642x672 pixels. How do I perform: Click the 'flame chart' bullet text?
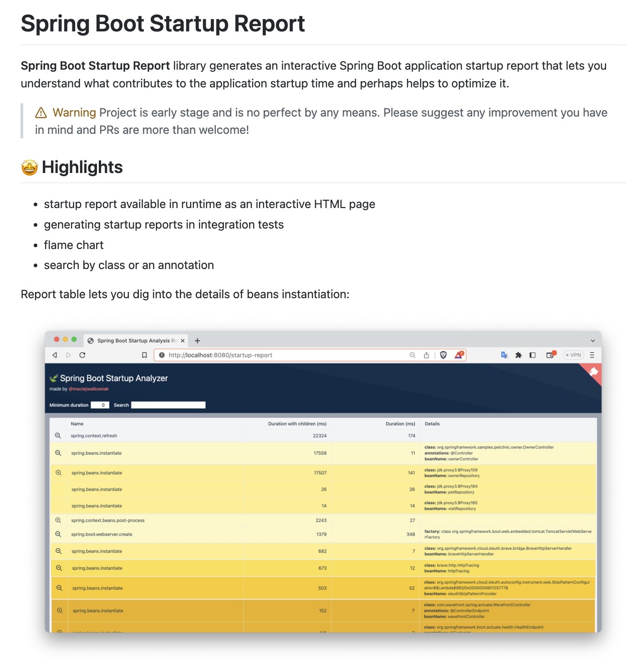pos(74,245)
